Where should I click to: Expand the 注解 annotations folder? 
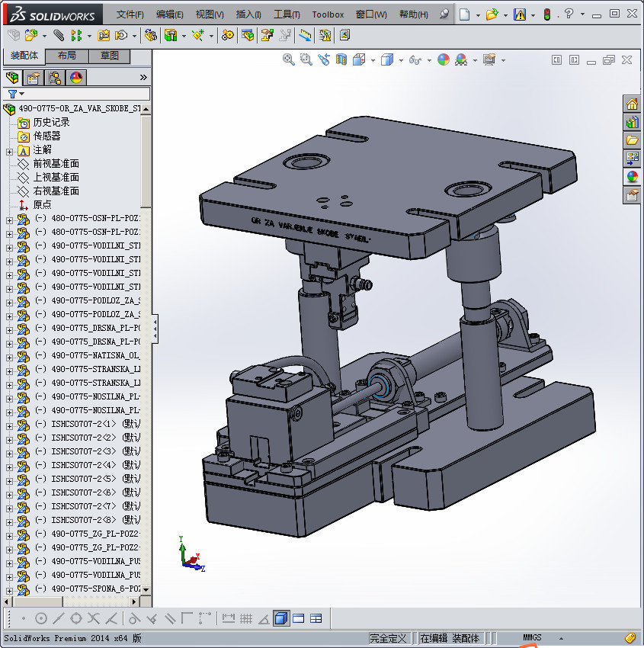[10, 150]
